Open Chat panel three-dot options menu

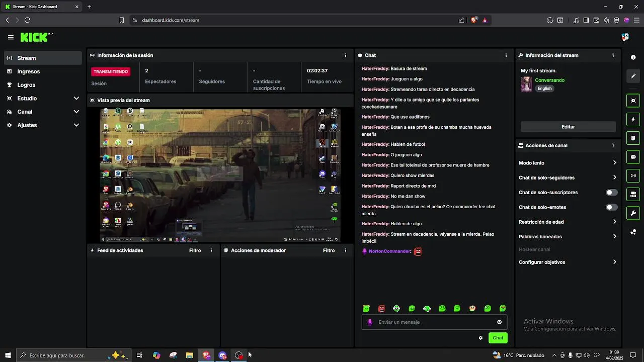(506, 55)
